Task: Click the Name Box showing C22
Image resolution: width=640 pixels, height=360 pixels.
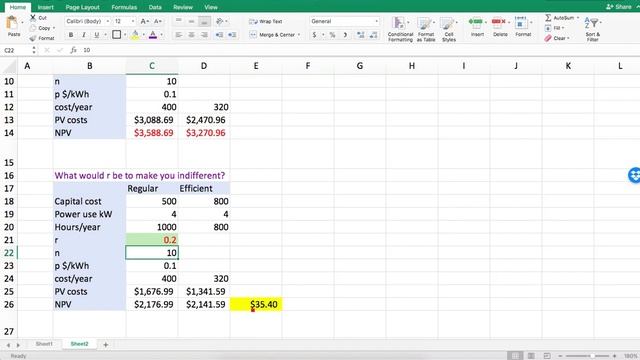Action: 16,50
